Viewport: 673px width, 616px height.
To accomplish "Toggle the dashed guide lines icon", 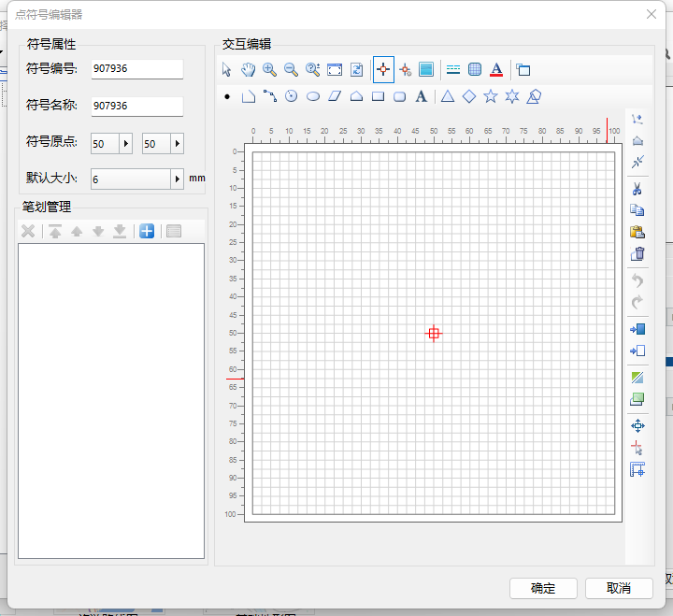I will click(453, 69).
